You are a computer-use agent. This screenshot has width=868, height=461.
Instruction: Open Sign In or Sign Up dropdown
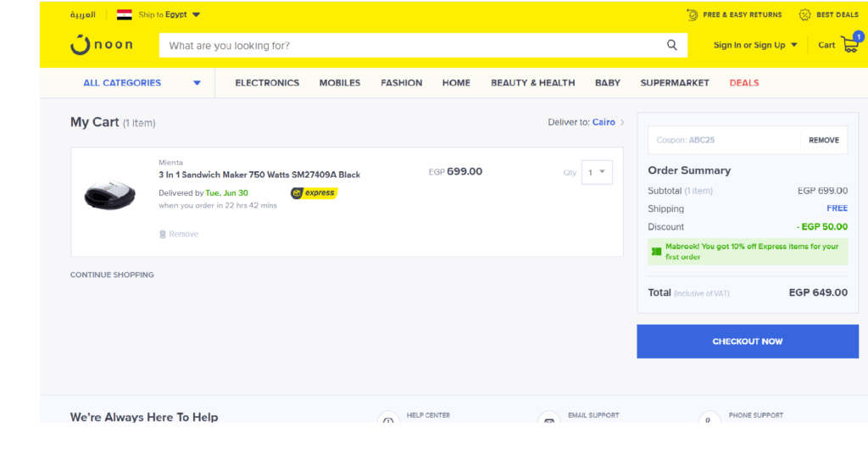pyautogui.click(x=755, y=46)
